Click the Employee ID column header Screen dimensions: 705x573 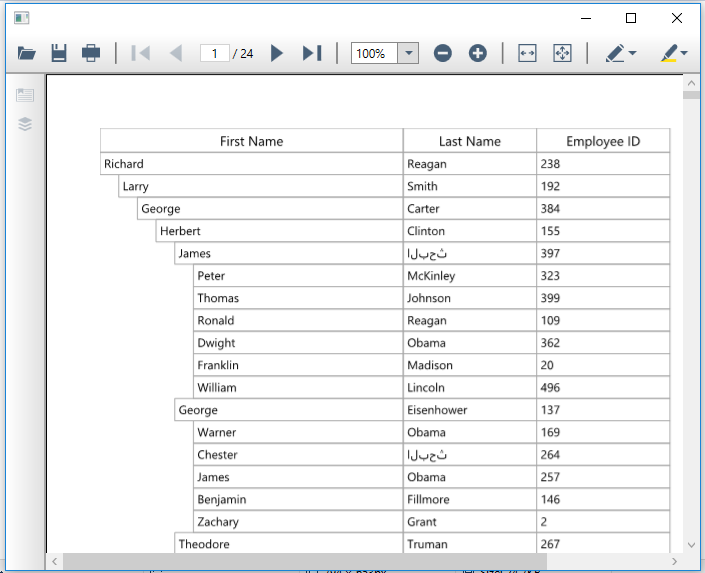[x=603, y=141]
